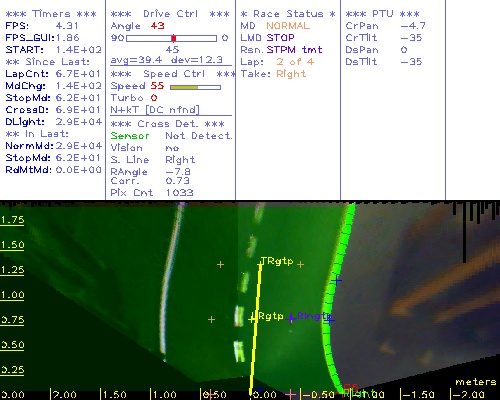Click the red marker on Angle slider

click(x=174, y=38)
